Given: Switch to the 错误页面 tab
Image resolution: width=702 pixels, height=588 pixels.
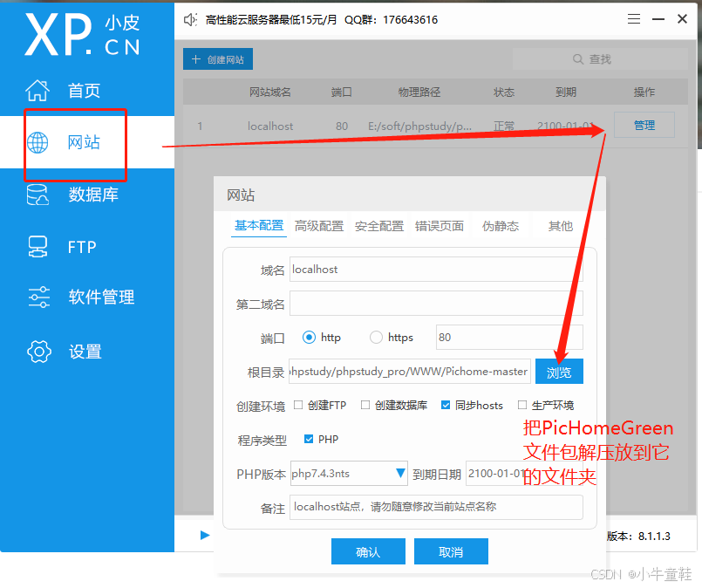Looking at the screenshot, I should [440, 226].
